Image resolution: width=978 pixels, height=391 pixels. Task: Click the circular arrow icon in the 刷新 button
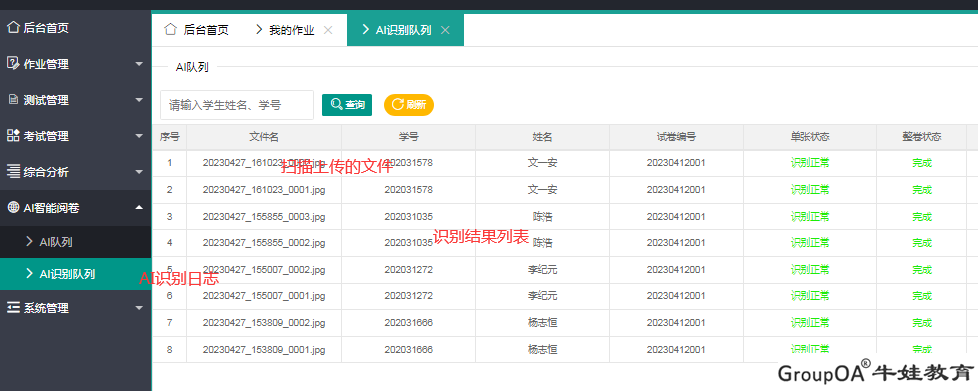(398, 105)
